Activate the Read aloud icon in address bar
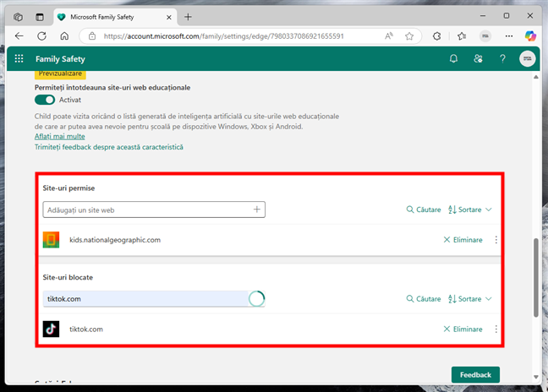 389,36
